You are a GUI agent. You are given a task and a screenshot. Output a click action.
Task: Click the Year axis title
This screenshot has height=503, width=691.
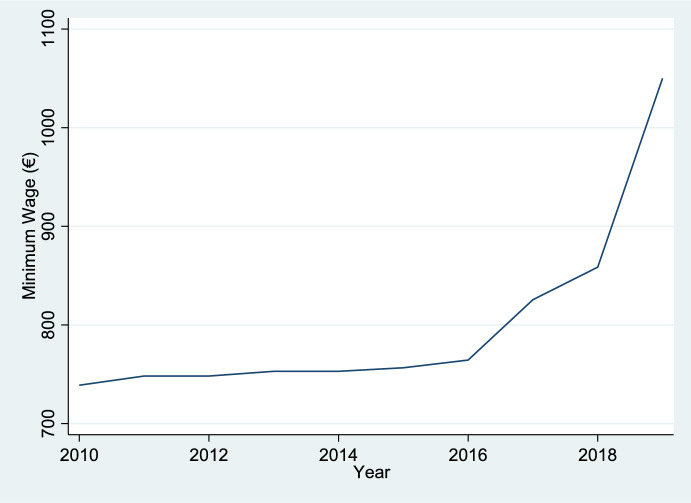click(372, 472)
